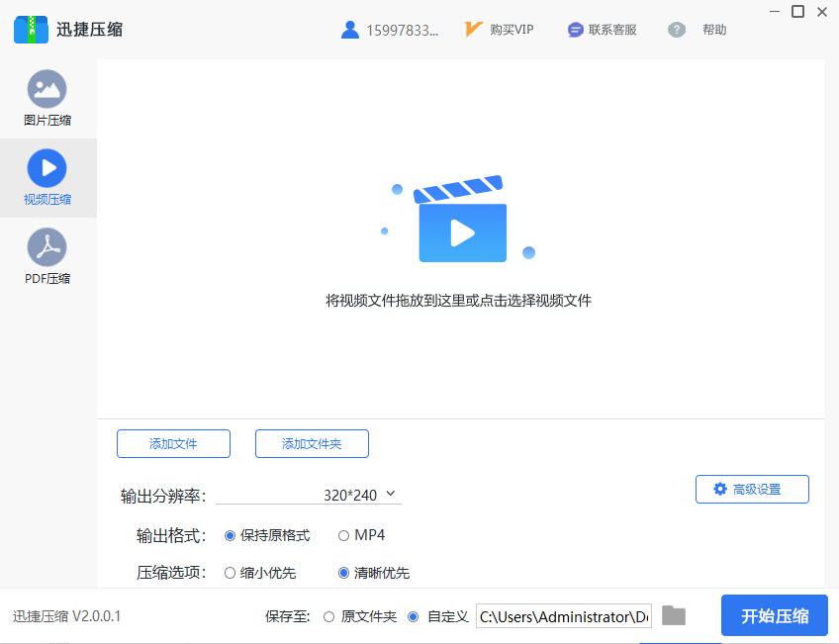Viewport: 839px width, 644px height.
Task: Open account menu 15997833...
Action: [402, 31]
